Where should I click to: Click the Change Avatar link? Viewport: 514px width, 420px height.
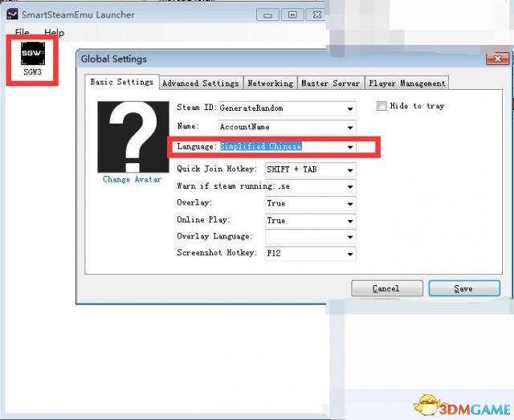[133, 180]
